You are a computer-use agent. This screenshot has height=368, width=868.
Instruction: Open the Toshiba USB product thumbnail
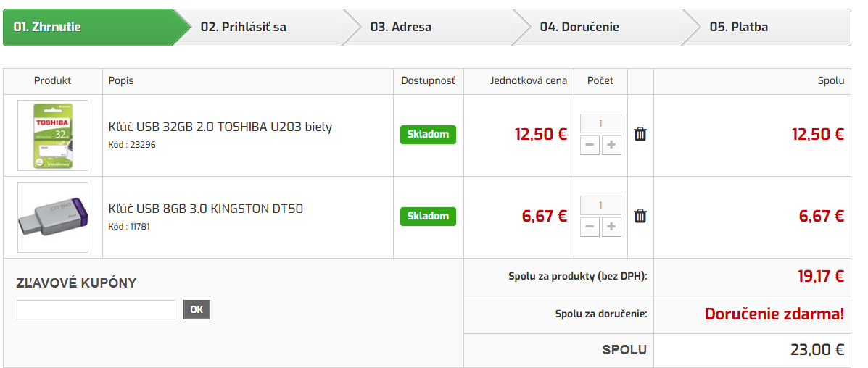click(x=53, y=135)
